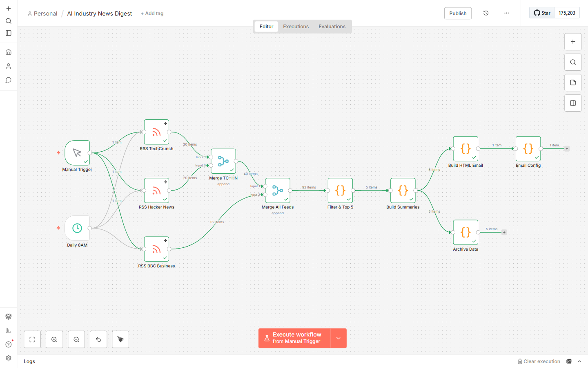Select the Filter & Top 5 node
Image resolution: width=588 pixels, height=368 pixels.
[x=340, y=191]
